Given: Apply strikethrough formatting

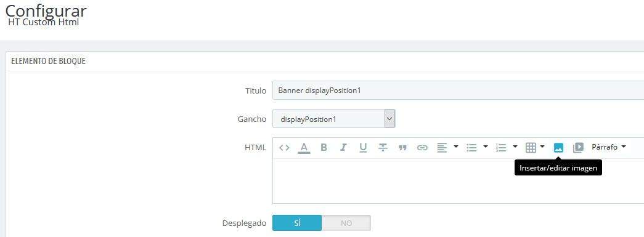Looking at the screenshot, I should (383, 148).
